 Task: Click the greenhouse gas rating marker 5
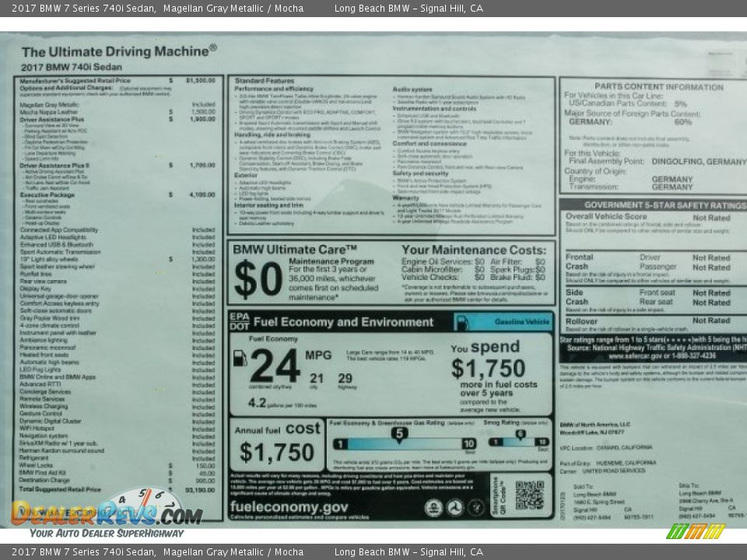click(399, 433)
